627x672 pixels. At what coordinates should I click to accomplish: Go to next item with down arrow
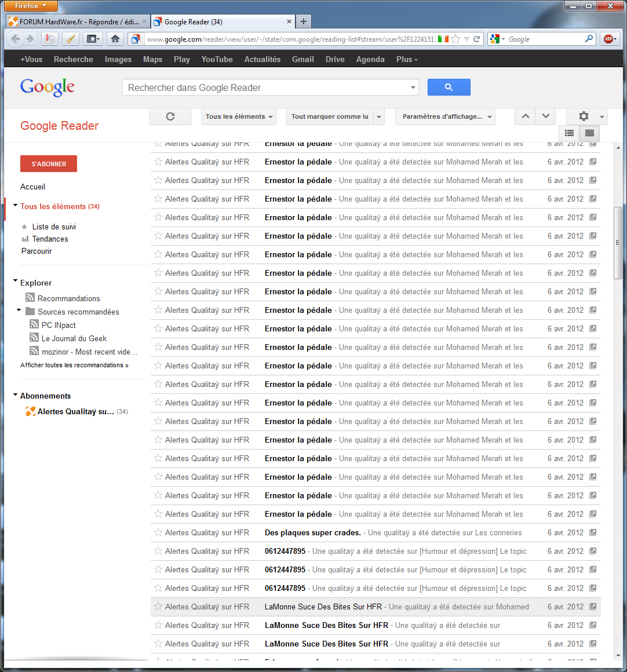[545, 116]
